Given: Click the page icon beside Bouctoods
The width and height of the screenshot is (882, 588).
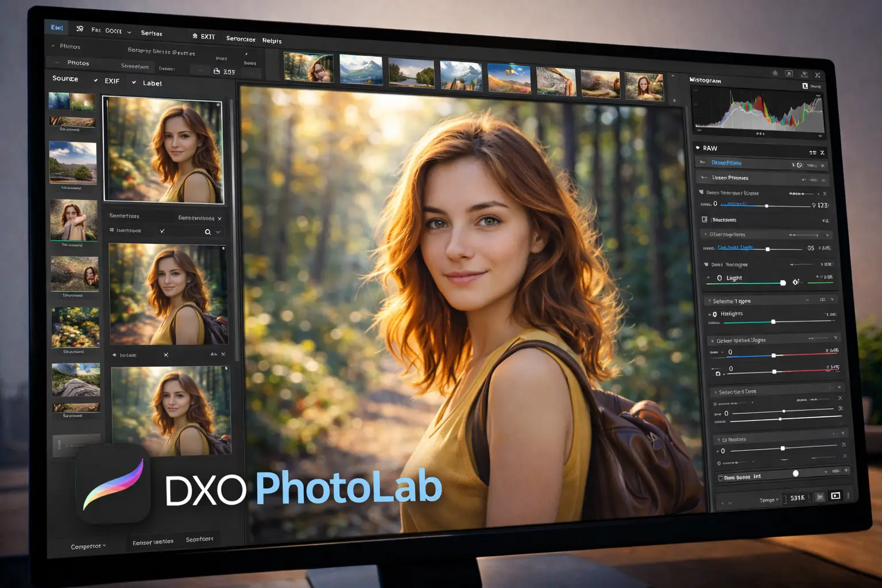Looking at the screenshot, I should (705, 219).
